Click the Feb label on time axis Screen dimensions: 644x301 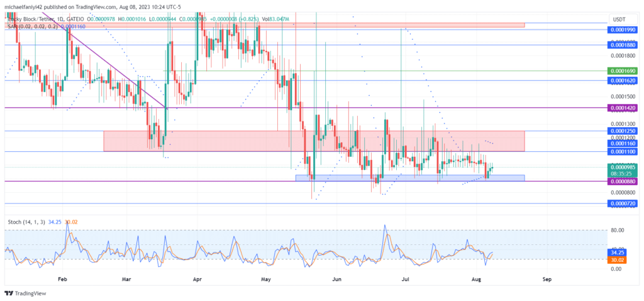(x=62, y=279)
